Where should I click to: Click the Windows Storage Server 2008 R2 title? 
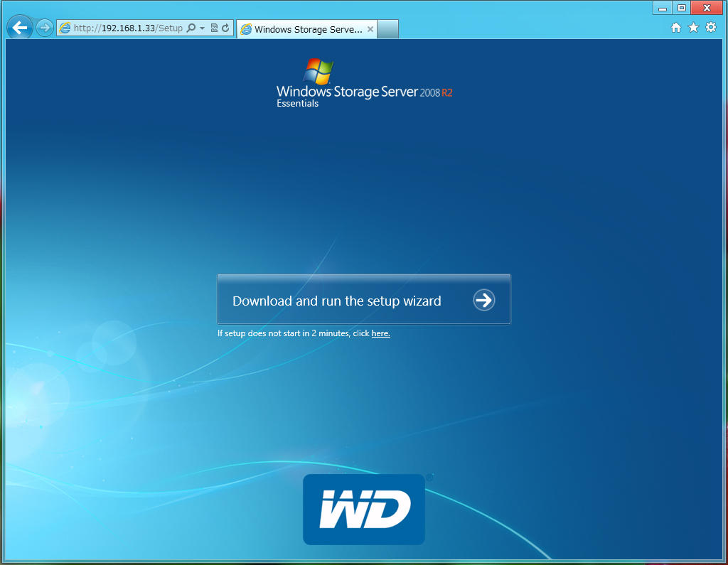[365, 92]
